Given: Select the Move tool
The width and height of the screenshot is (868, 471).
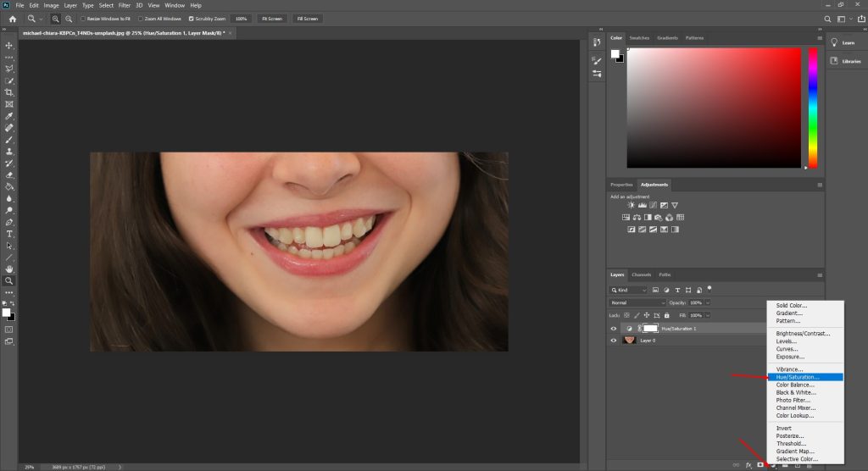Looking at the screenshot, I should pos(9,45).
